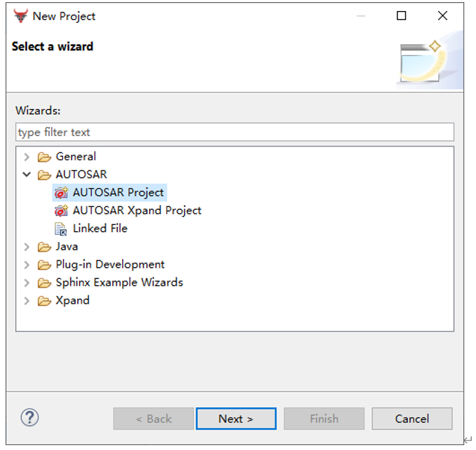Click the General folder icon
The image size is (476, 450).
pyautogui.click(x=44, y=157)
